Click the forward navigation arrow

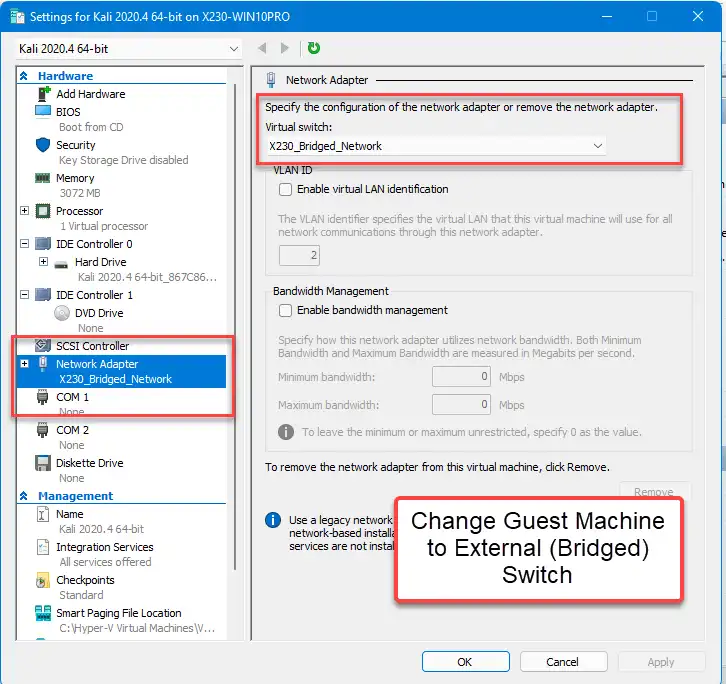coord(285,48)
